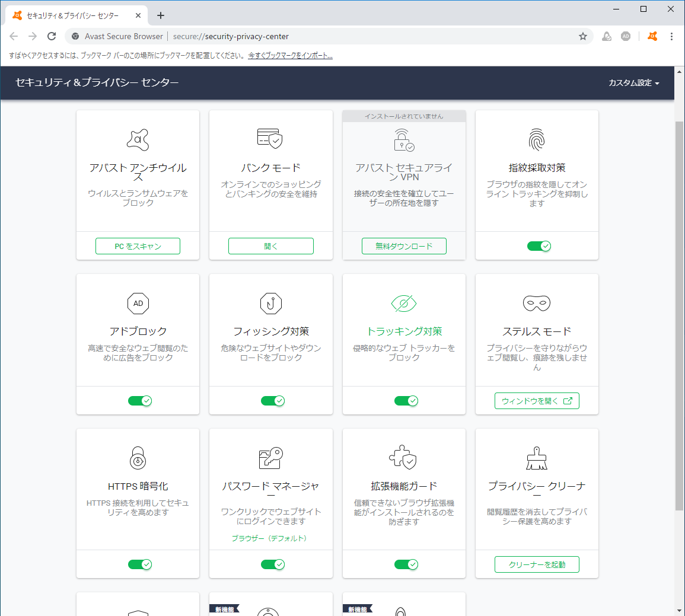Toggle アドブロック switch
The height and width of the screenshot is (616, 685).
140,401
